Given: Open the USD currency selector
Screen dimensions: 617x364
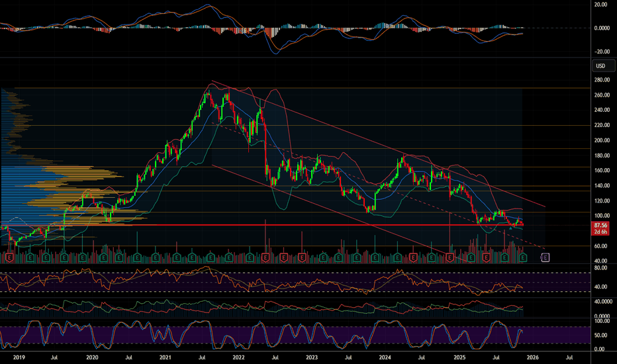Looking at the screenshot, I should 601,66.
